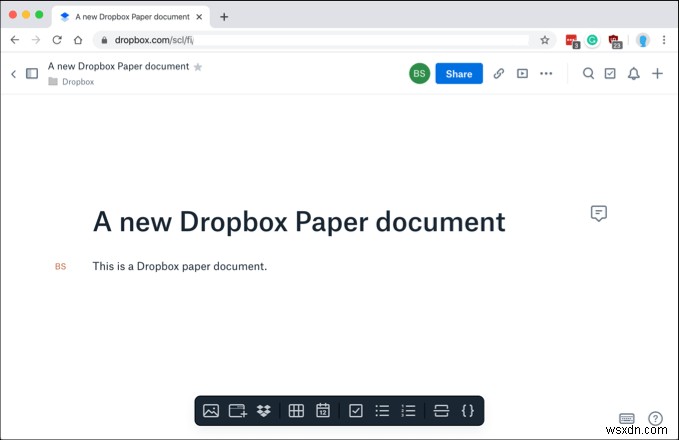679x440 pixels.
Task: Open keyboard shortcuts icon
Action: tap(627, 418)
